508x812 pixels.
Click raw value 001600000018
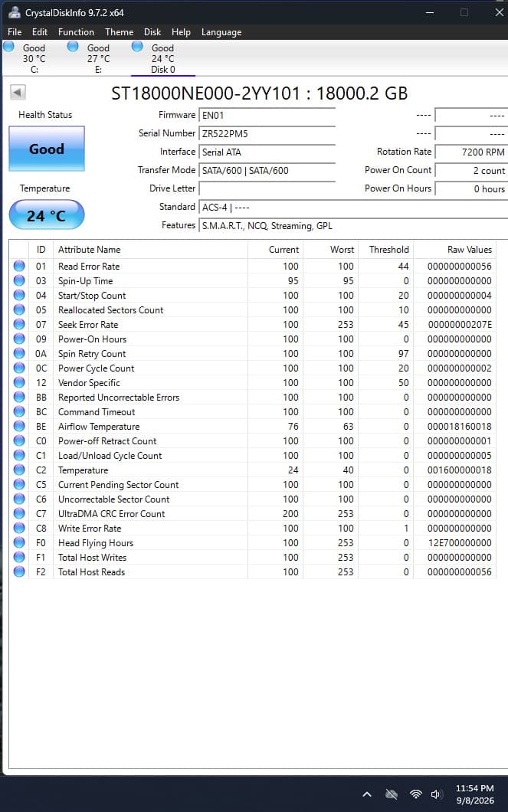click(x=460, y=470)
